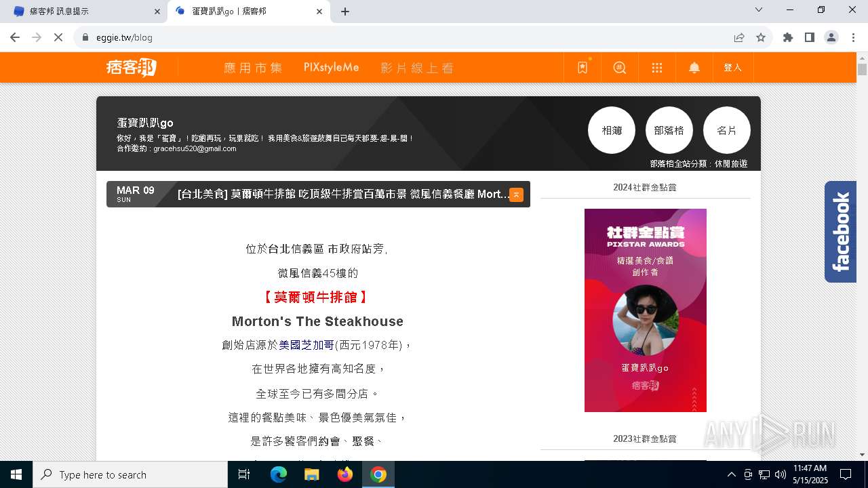Click the 2023社群金點賞 heading
The height and width of the screenshot is (488, 868).
645,439
